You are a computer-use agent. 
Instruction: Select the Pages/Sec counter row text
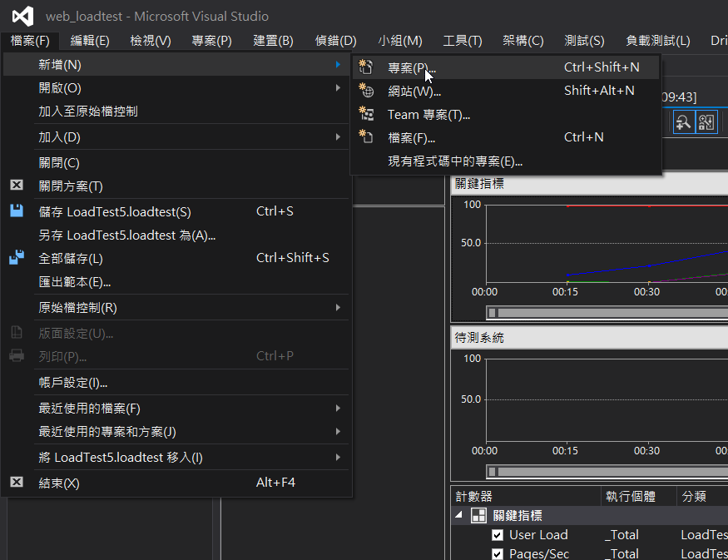coord(539,554)
